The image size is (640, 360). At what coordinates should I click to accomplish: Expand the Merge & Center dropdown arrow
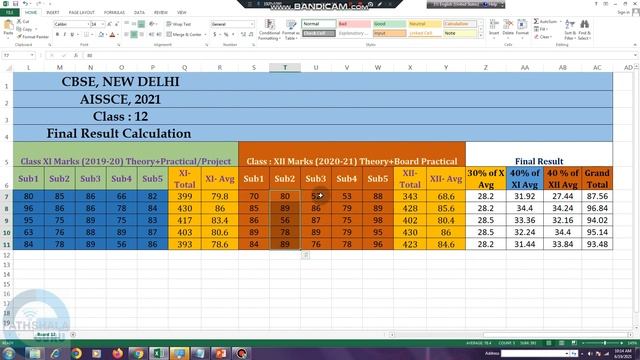click(205, 35)
